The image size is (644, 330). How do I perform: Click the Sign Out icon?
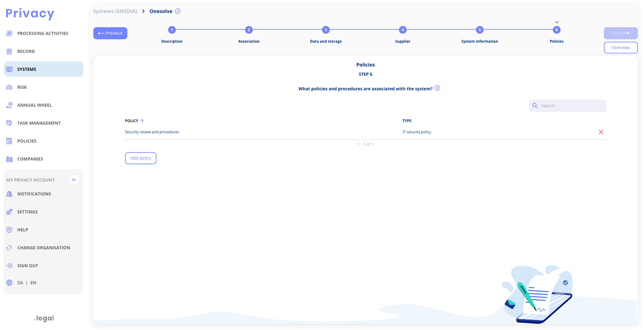click(x=9, y=266)
